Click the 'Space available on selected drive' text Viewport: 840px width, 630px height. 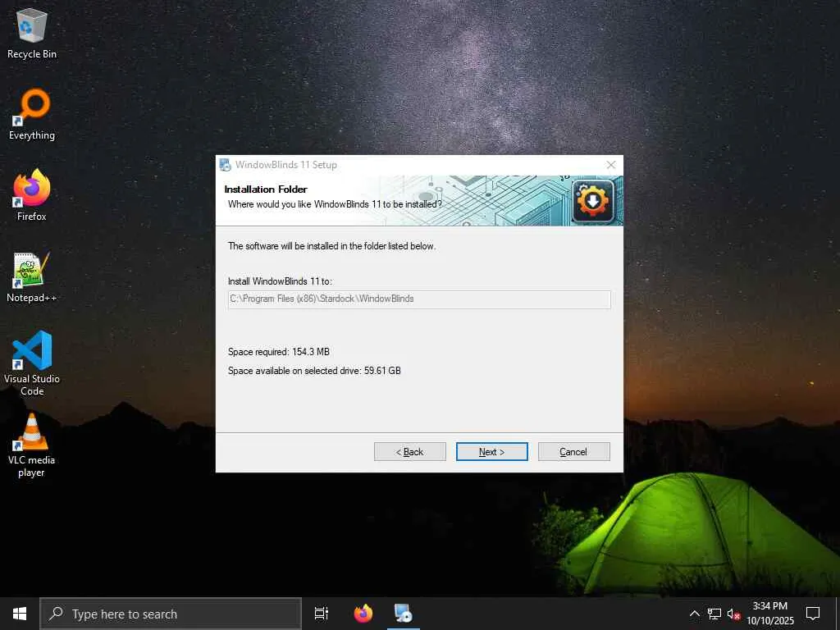pyautogui.click(x=314, y=371)
